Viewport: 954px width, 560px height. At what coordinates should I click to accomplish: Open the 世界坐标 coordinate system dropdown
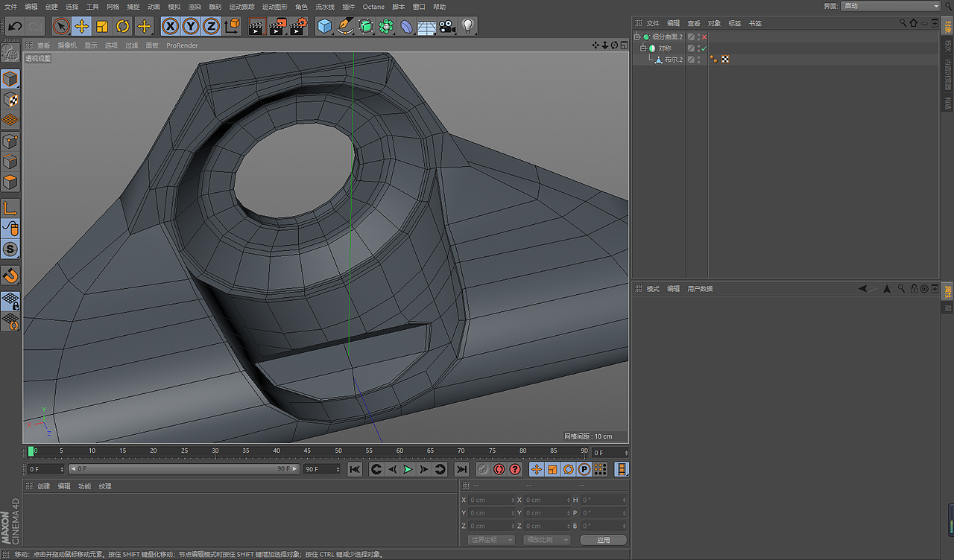(x=490, y=539)
